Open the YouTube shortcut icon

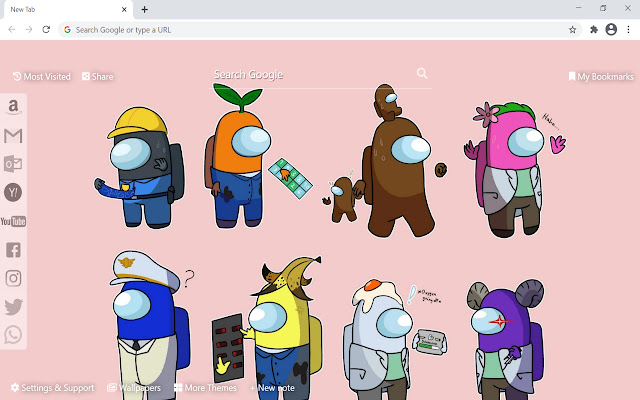[x=13, y=221]
